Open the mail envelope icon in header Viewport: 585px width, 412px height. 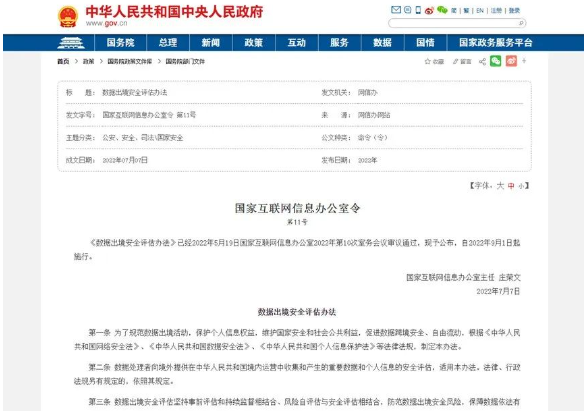point(395,10)
